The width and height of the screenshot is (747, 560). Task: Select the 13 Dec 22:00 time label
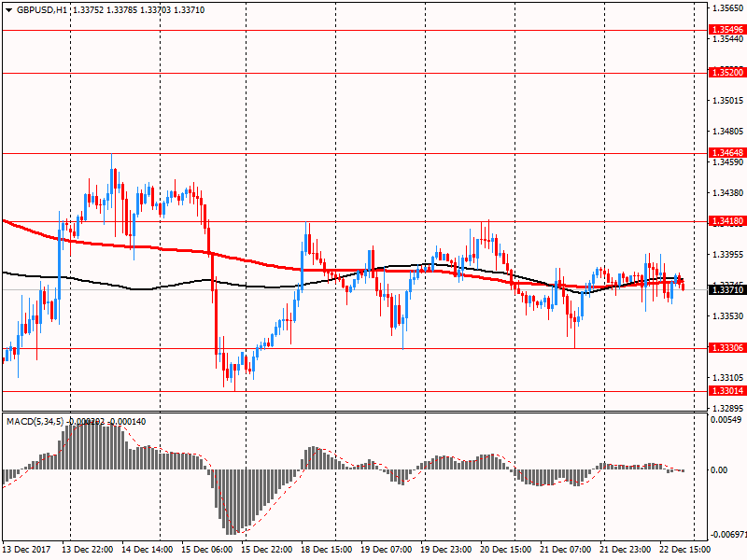[x=88, y=550]
